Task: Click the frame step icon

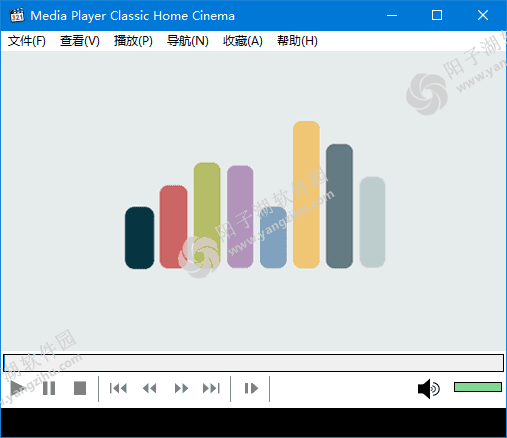Action: coord(251,388)
